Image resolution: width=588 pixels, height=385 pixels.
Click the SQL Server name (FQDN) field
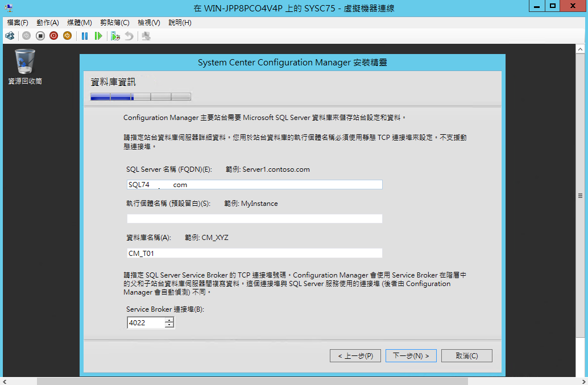255,184
